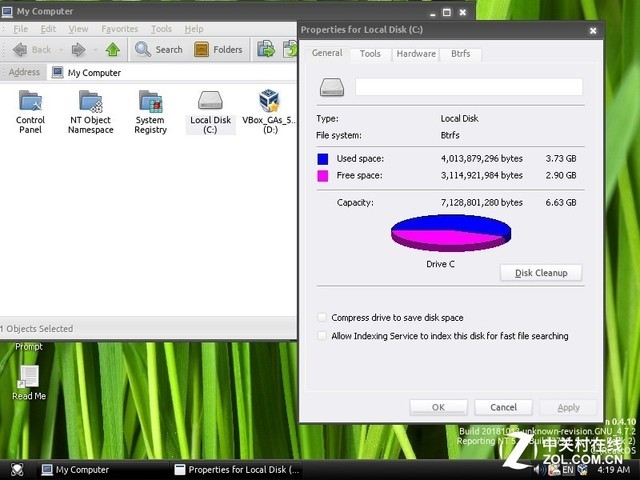
Task: Click the Disk Cleanup button
Action: click(541, 273)
